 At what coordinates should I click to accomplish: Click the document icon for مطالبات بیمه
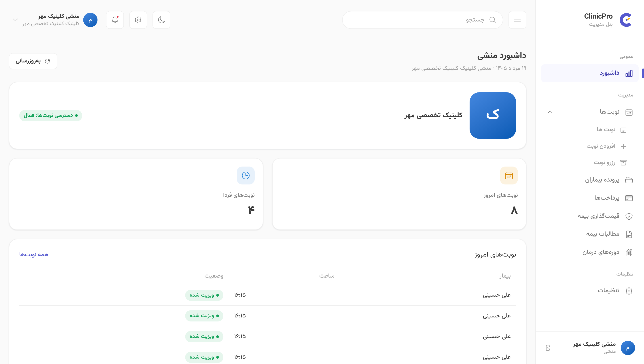(629, 234)
